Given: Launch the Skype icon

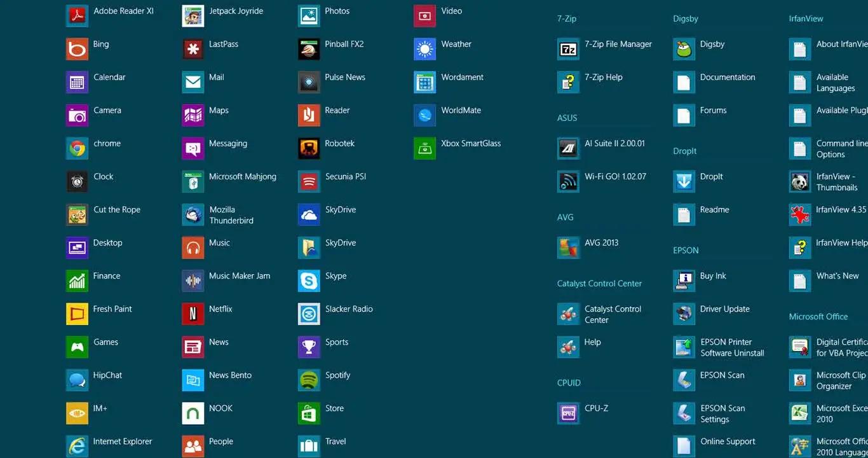Looking at the screenshot, I should tap(309, 281).
